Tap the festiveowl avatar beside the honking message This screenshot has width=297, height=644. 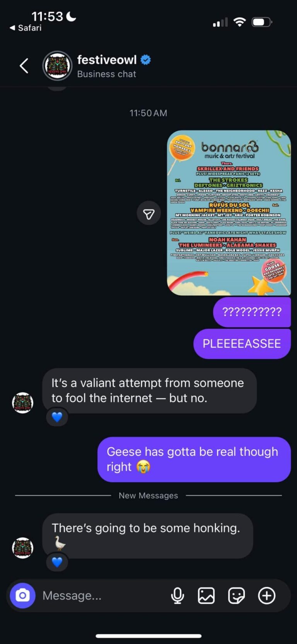click(23, 548)
